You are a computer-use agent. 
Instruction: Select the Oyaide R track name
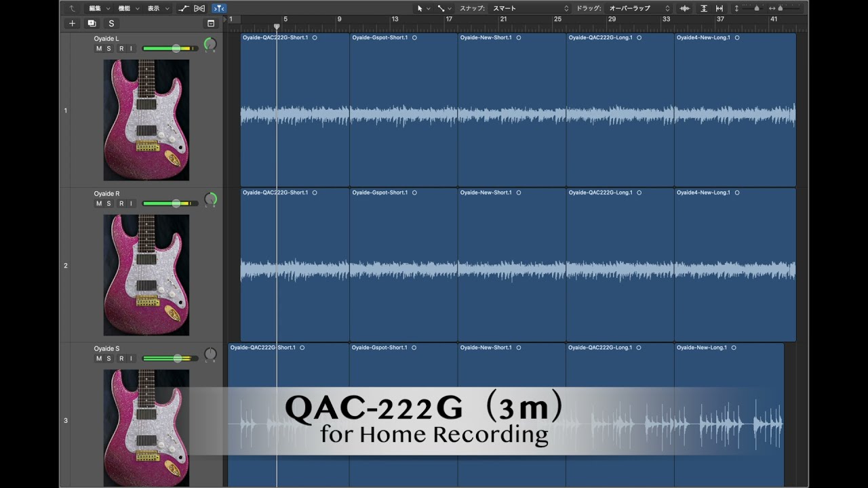[106, 194]
